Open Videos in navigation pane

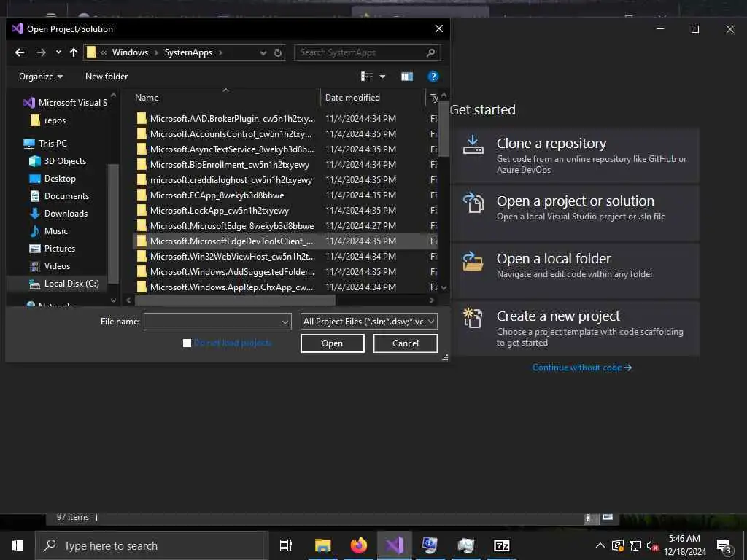pyautogui.click(x=50, y=265)
